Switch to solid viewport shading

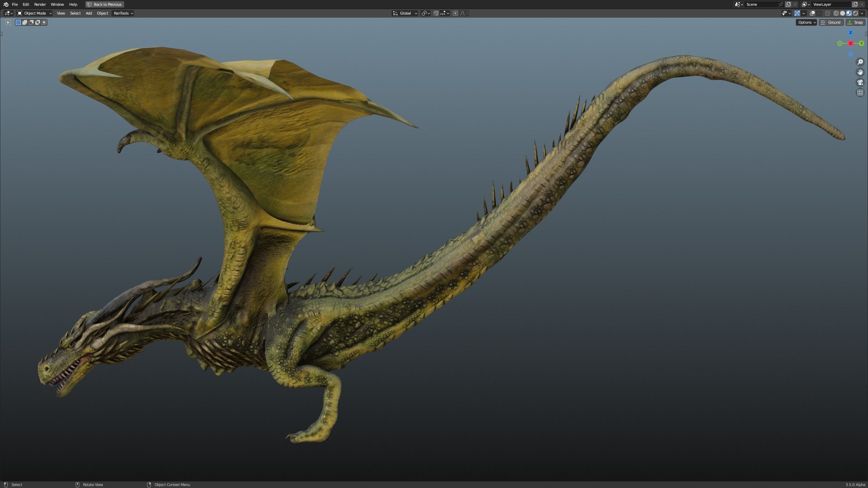click(x=843, y=13)
